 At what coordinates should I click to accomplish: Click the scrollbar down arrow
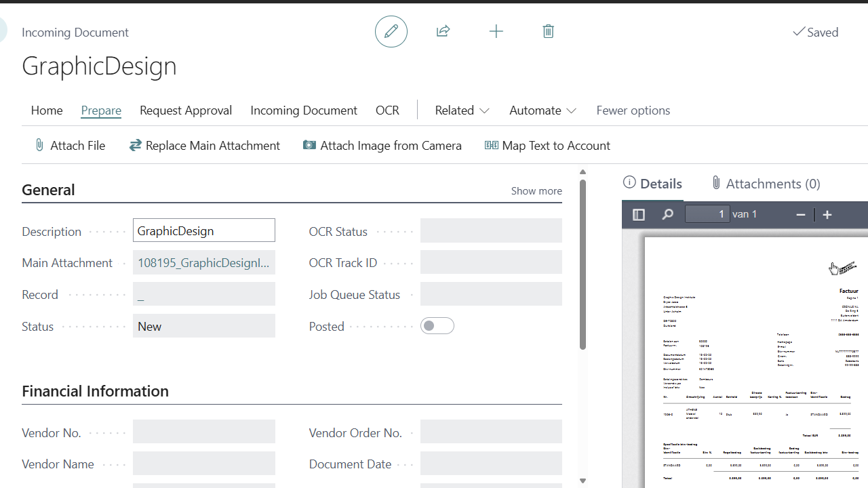click(583, 481)
